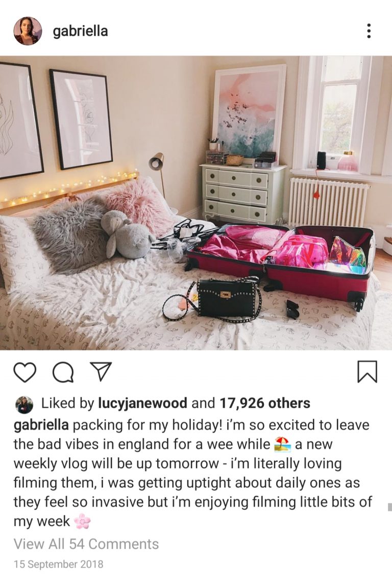Like the post with the heart icon
This screenshot has height=588, width=392.
tap(24, 371)
